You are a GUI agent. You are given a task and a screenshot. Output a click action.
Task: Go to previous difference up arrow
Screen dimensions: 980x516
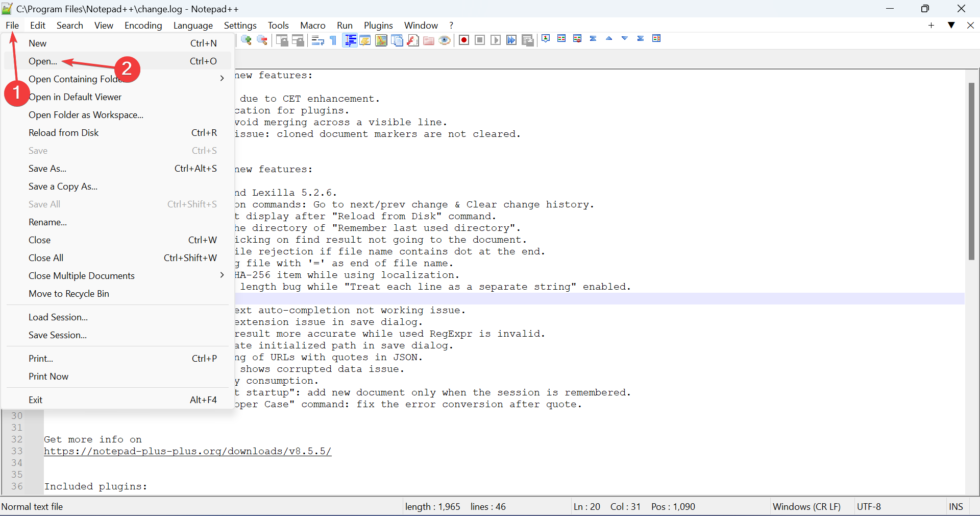click(x=609, y=38)
